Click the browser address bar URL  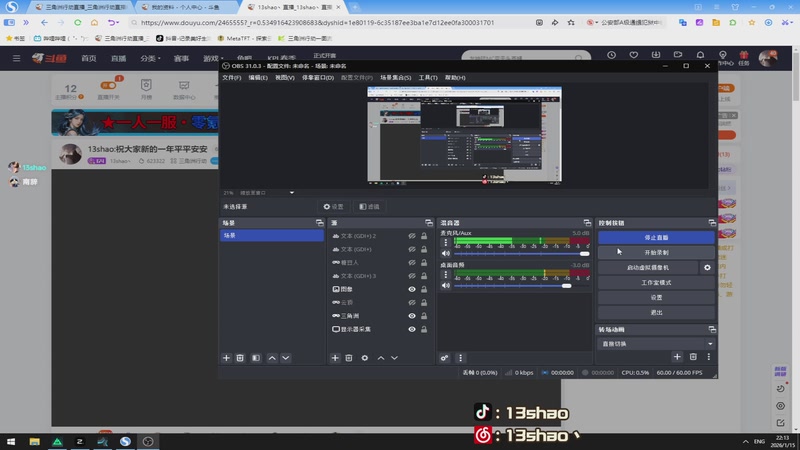pyautogui.click(x=317, y=22)
